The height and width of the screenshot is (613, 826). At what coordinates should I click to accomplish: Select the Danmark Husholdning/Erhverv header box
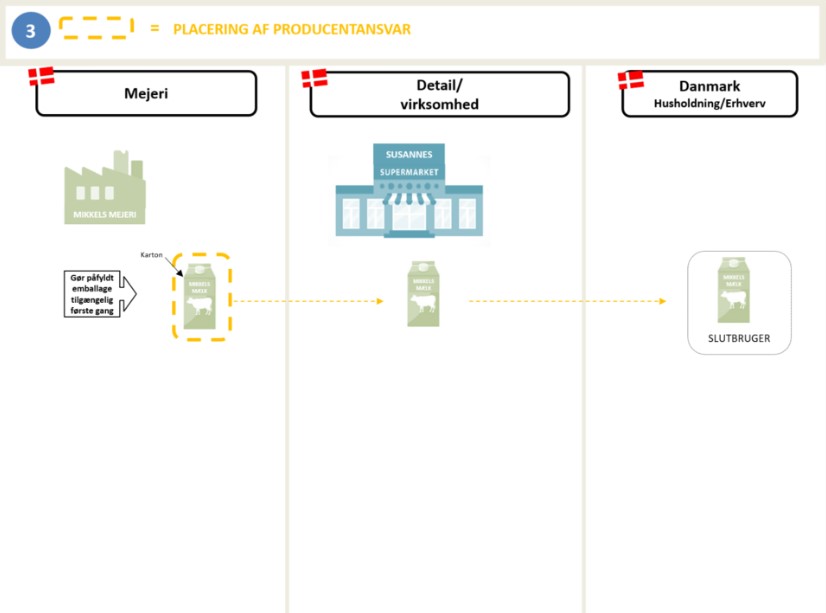coord(710,95)
